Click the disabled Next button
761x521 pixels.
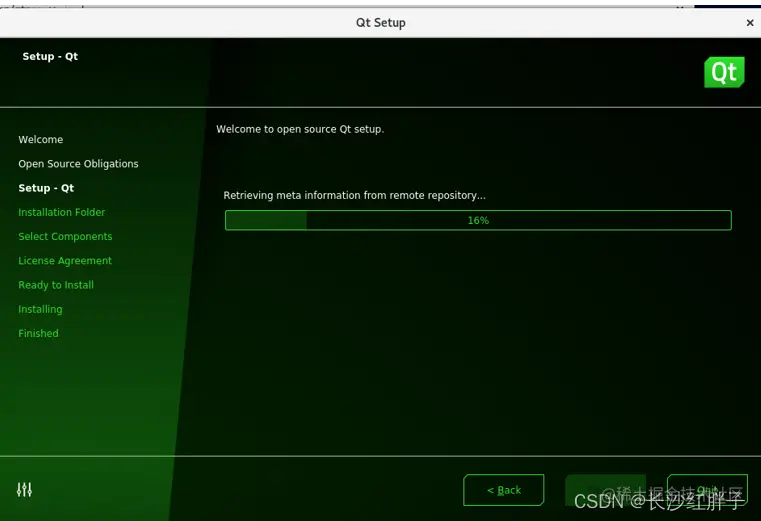(x=605, y=490)
